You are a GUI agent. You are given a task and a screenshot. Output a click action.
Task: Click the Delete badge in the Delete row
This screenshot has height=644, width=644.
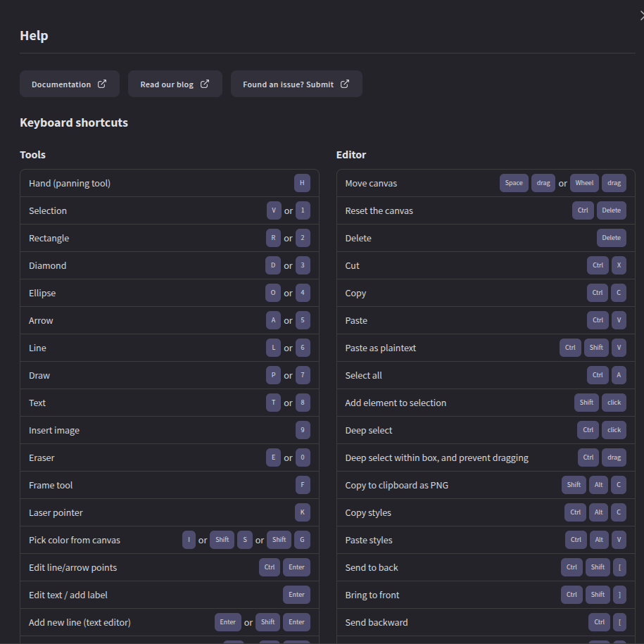(x=611, y=238)
